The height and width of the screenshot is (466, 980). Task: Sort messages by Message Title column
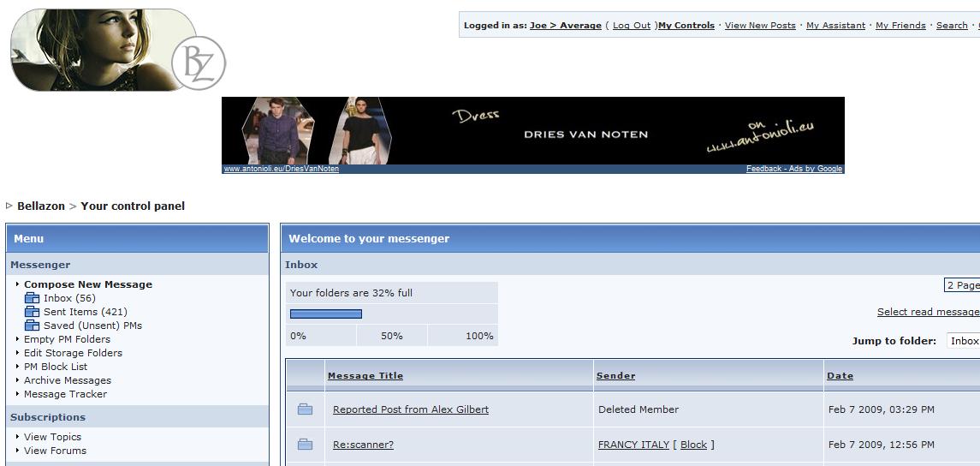tap(365, 376)
